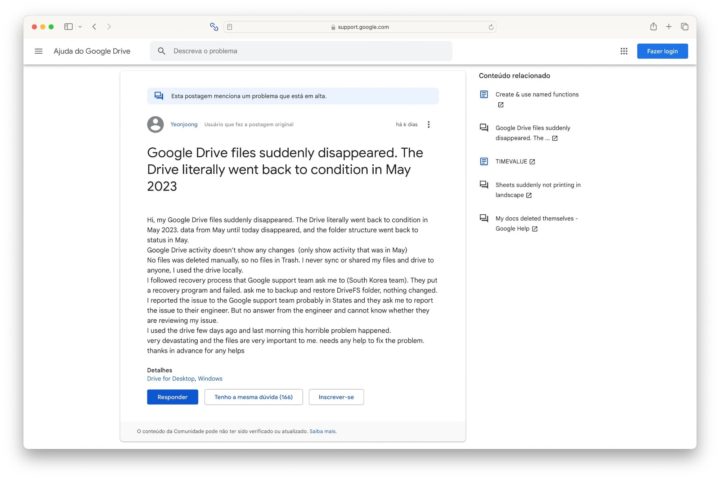720x480 pixels.
Task: Click the Yeonjoong user avatar
Action: (x=155, y=124)
